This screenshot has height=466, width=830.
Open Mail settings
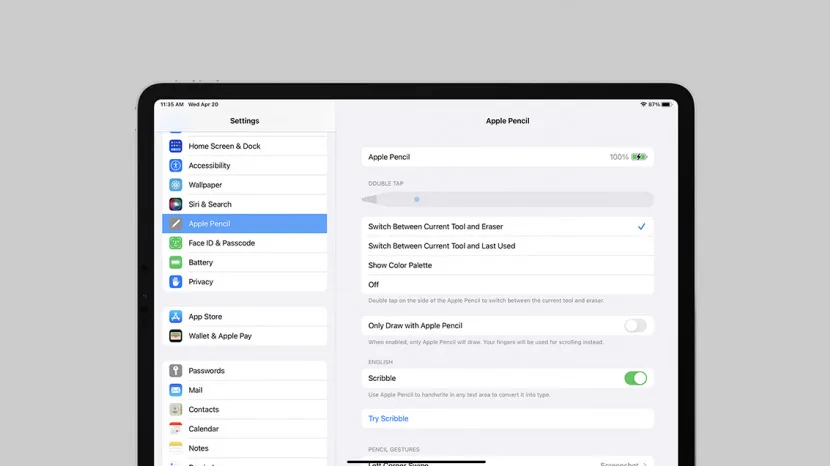pyautogui.click(x=245, y=390)
